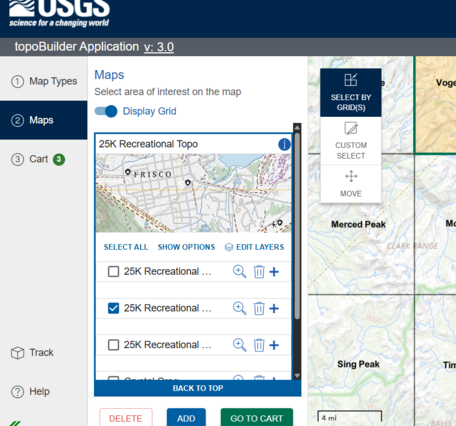
Task: Click the Frisco map preview thumbnail
Action: click(193, 193)
